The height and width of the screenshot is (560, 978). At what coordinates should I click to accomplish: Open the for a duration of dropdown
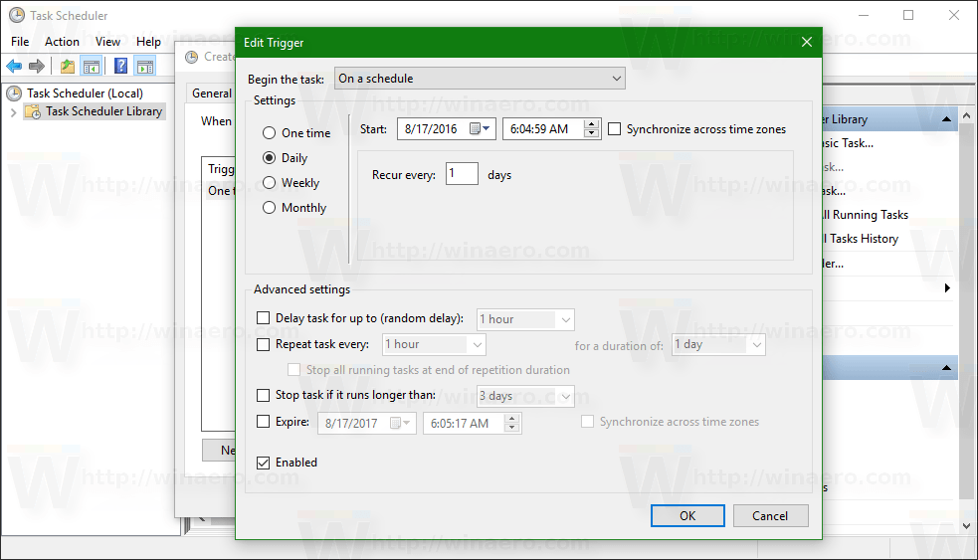point(718,344)
